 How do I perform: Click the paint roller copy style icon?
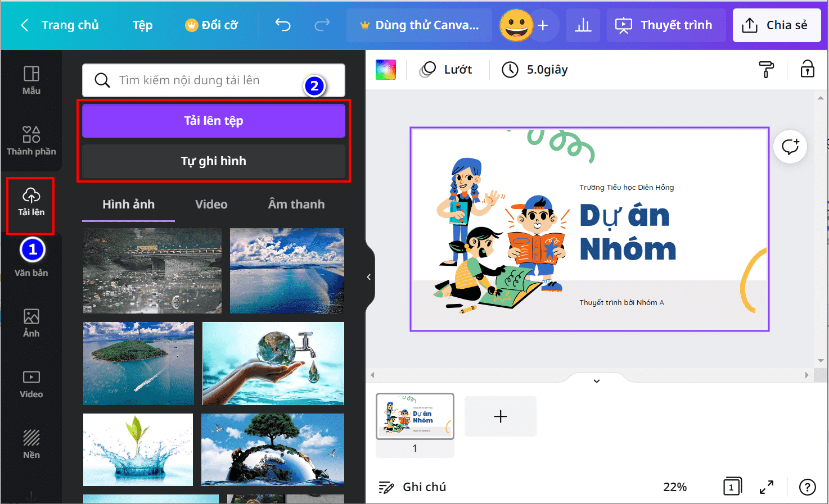click(x=766, y=70)
